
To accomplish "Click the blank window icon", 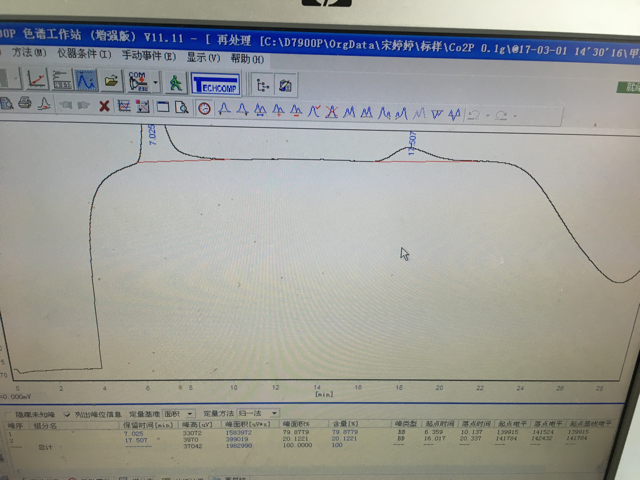I will pos(163,108).
